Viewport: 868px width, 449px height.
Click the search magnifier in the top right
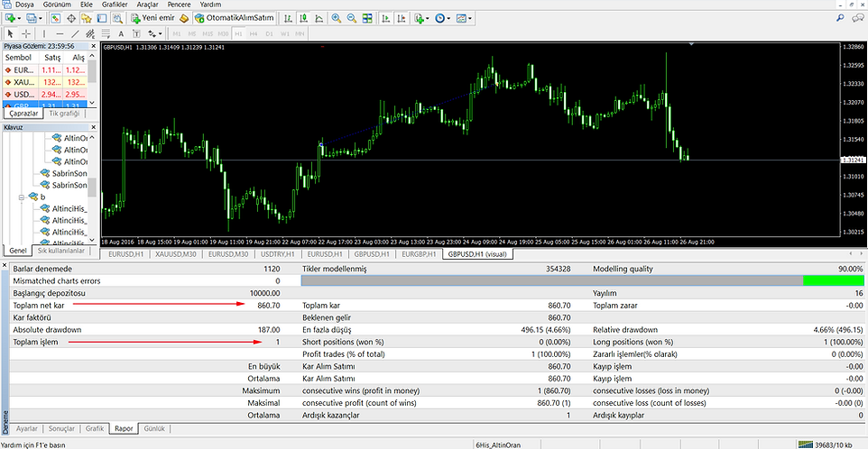pyautogui.click(x=841, y=18)
